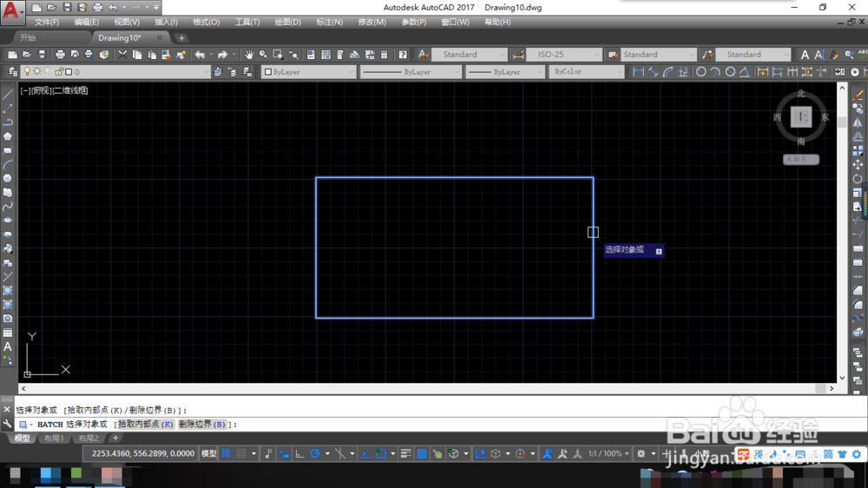
Task: Open the 绘图(D) menu
Action: click(288, 23)
